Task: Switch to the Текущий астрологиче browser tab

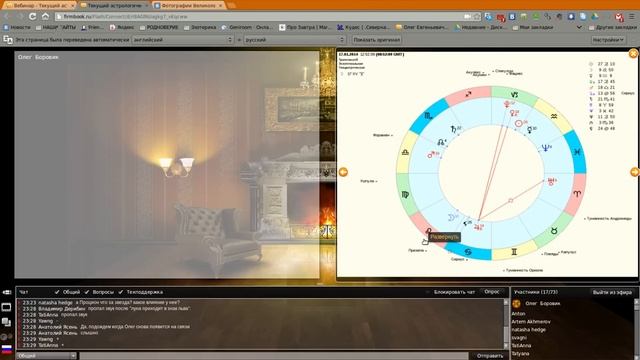Action: pyautogui.click(x=113, y=6)
